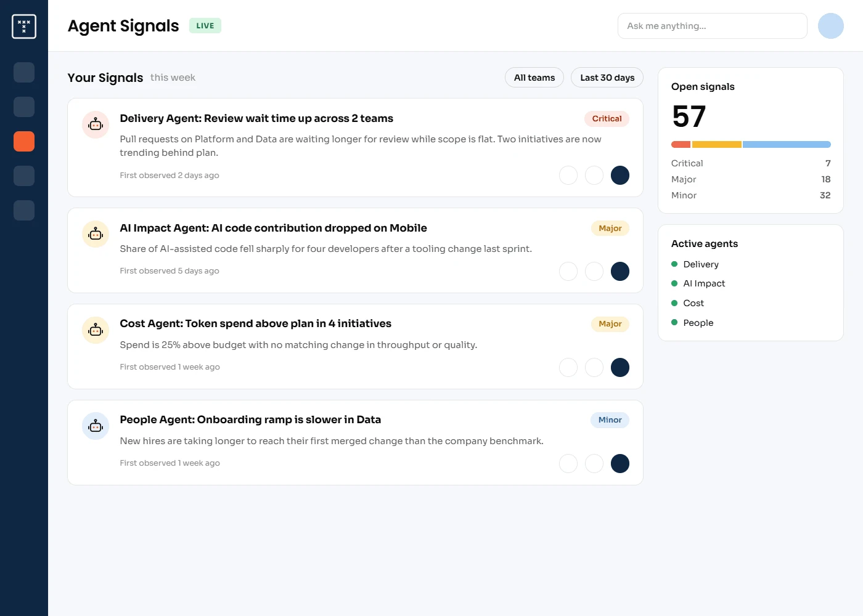Open the Onboarding ramp is slower signal title
This screenshot has width=863, height=616.
pyautogui.click(x=250, y=419)
